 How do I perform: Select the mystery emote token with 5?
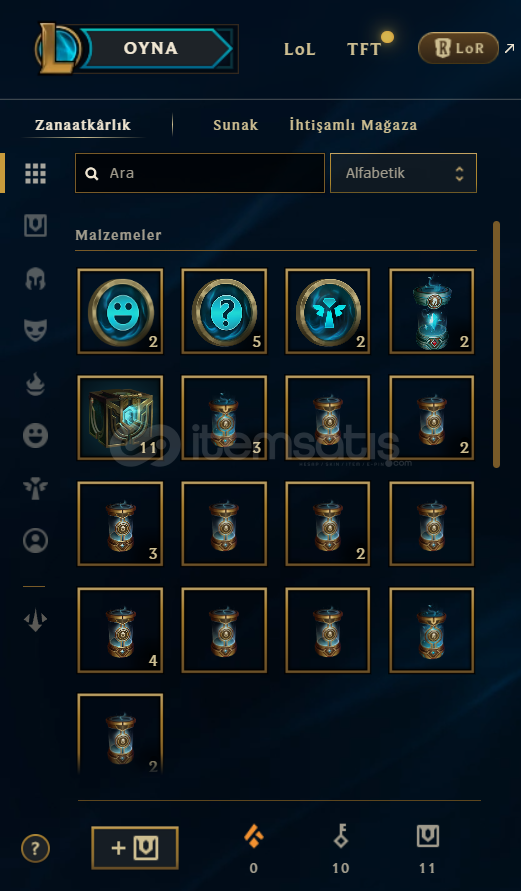pyautogui.click(x=224, y=311)
